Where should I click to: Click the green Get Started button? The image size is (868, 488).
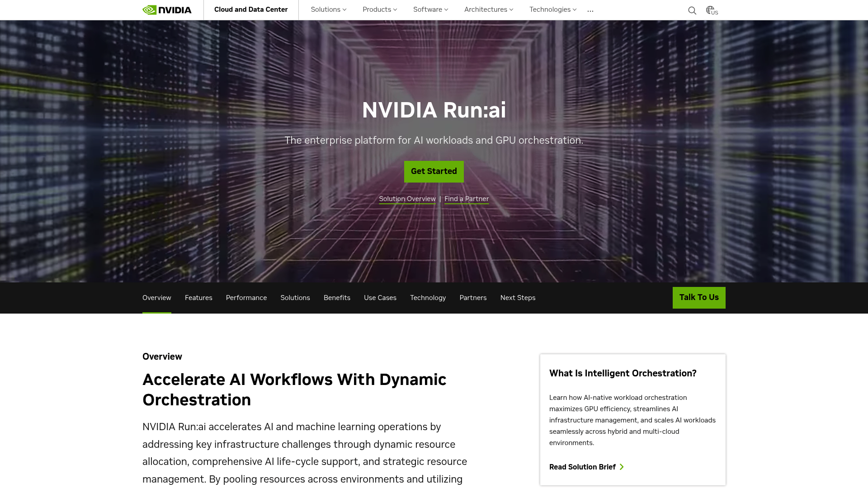pyautogui.click(x=434, y=172)
